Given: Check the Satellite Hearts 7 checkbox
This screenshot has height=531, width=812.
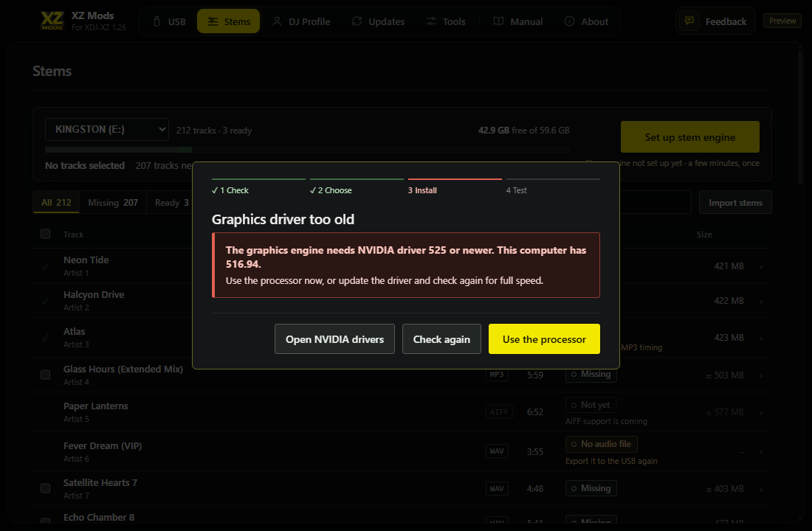Looking at the screenshot, I should (x=46, y=488).
